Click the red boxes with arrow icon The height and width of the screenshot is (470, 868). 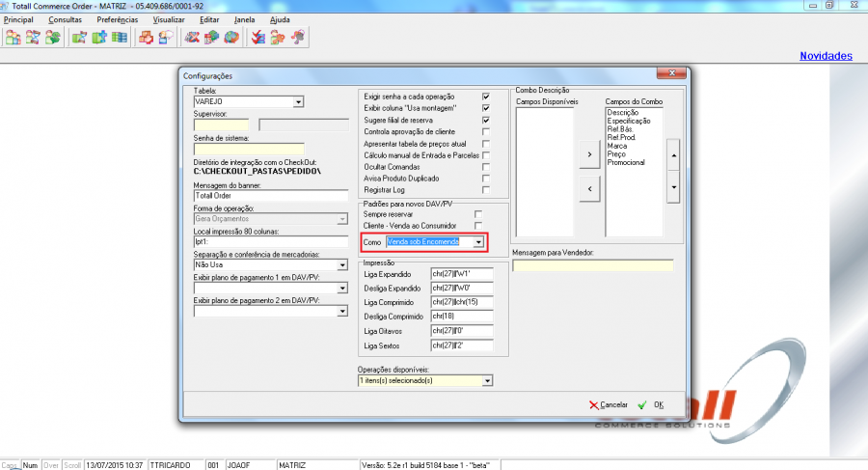147,37
